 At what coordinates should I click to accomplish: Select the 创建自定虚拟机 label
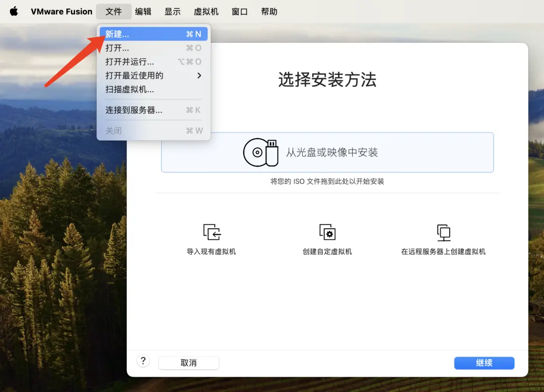327,251
